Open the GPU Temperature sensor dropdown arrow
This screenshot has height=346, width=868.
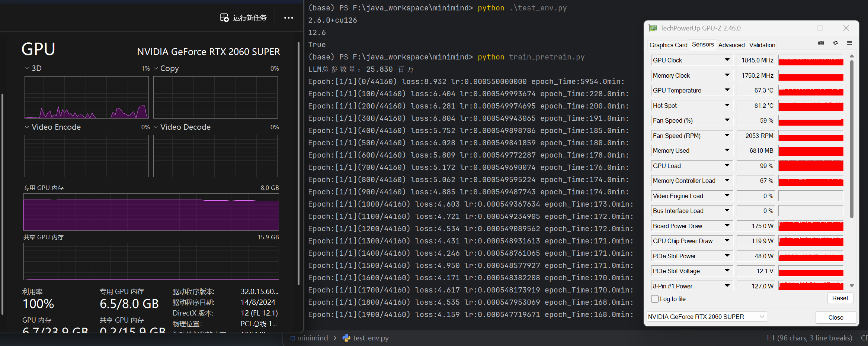pyautogui.click(x=727, y=90)
